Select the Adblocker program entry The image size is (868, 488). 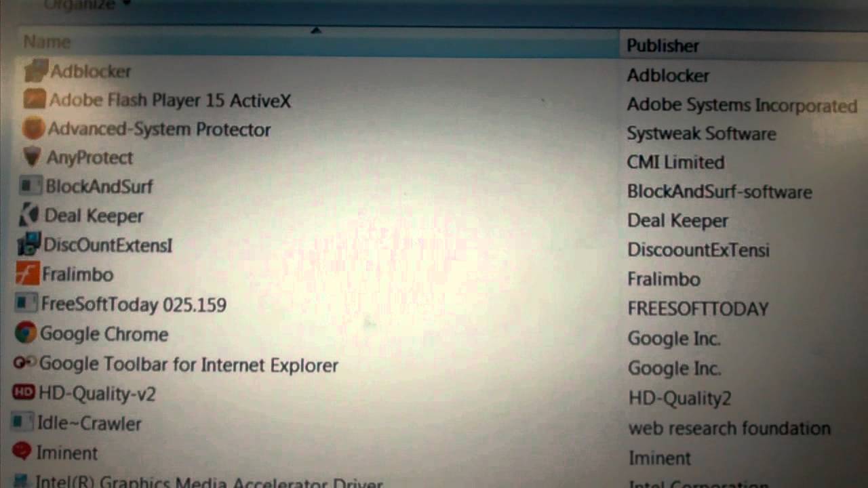tap(91, 71)
